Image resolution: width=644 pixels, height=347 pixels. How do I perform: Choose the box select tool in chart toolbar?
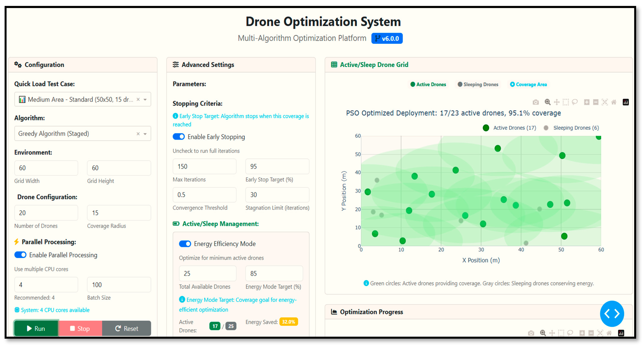point(565,102)
